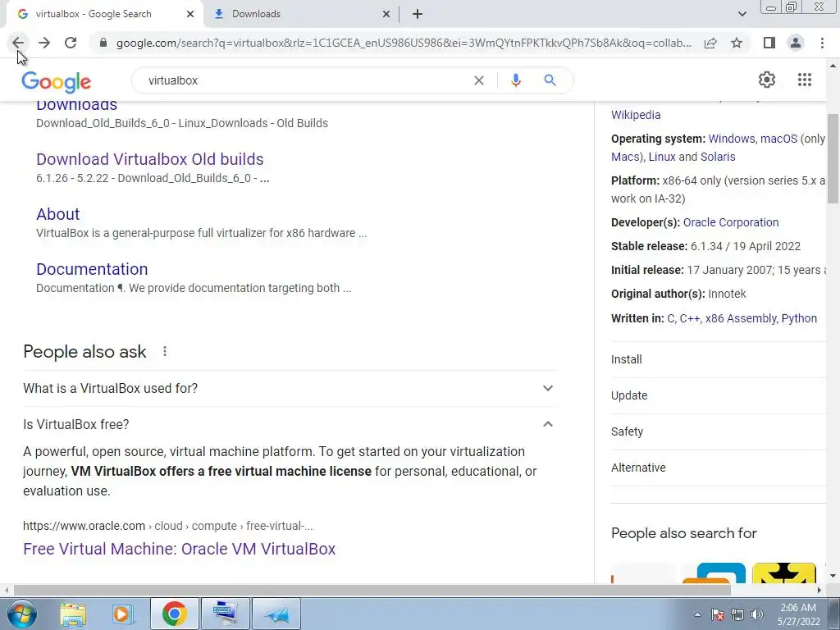
Task: Open the Oracle Corporation developer link
Action: click(x=731, y=222)
